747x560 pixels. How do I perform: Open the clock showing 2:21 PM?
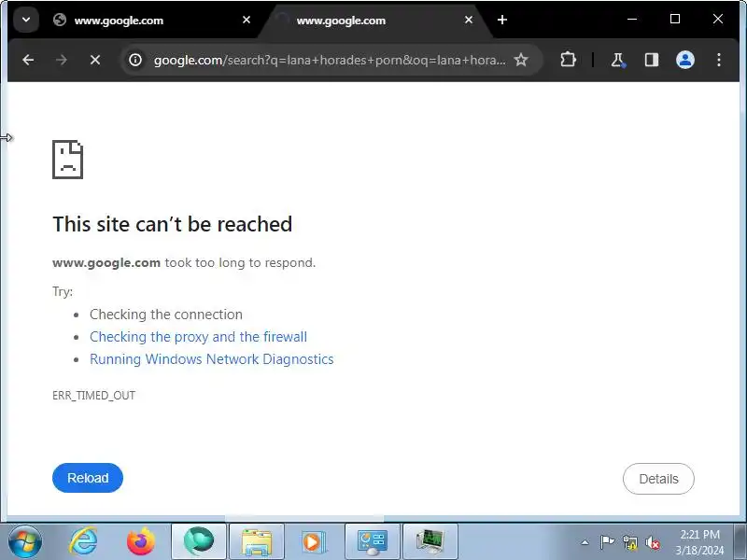click(699, 542)
